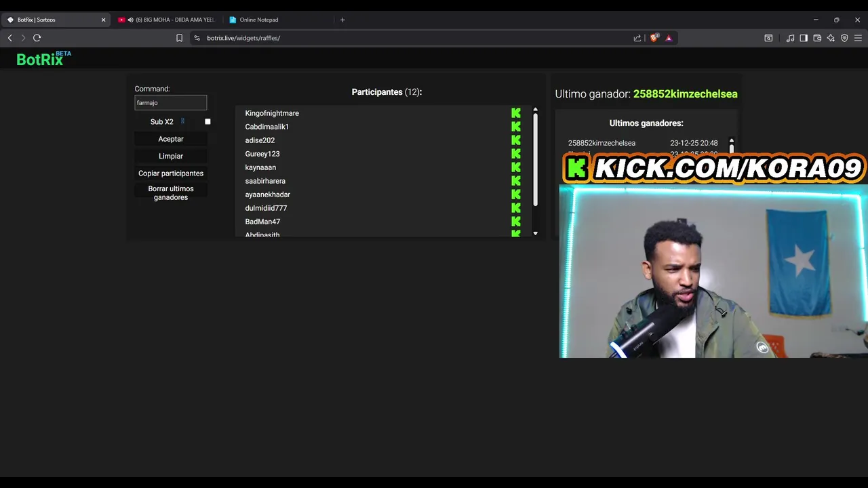Open Brave Shields lion icon

654,38
